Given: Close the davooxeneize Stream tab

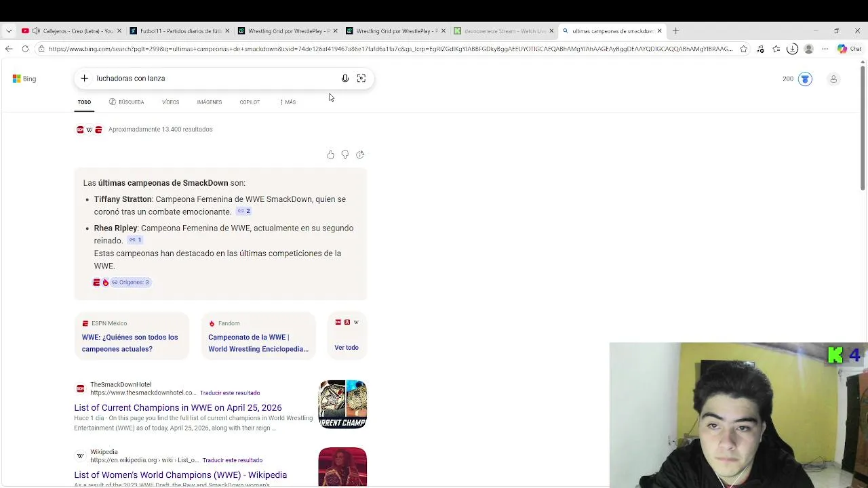Looking at the screenshot, I should [551, 30].
